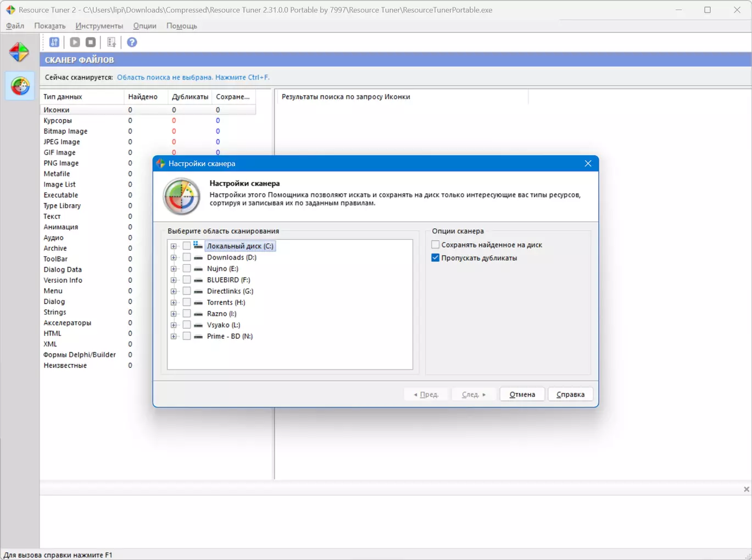This screenshot has height=560, width=752.
Task: Open help via the question mark icon
Action: [x=132, y=42]
